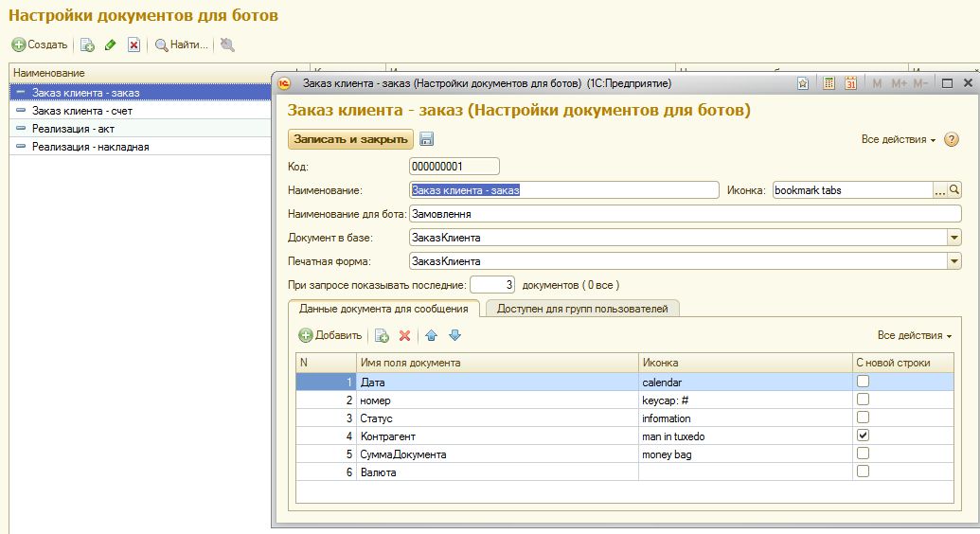
Task: Click the money bag icon-name cell
Action: click(x=745, y=454)
